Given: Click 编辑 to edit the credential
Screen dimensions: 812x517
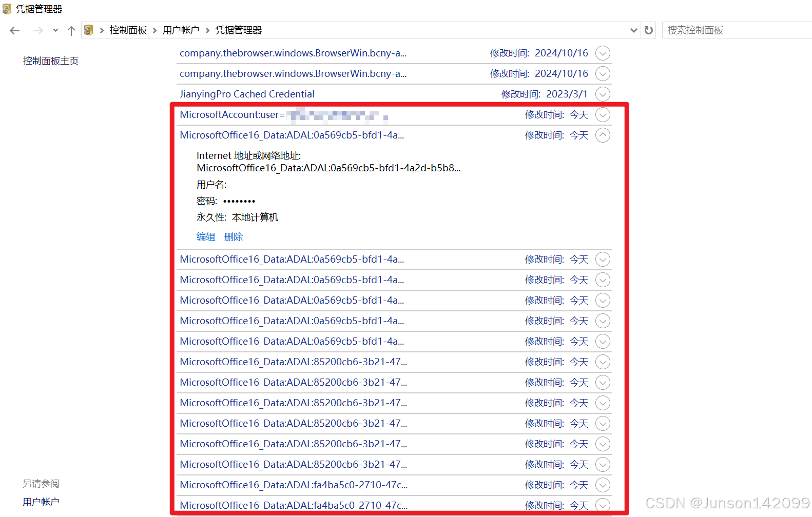Looking at the screenshot, I should click(x=206, y=237).
